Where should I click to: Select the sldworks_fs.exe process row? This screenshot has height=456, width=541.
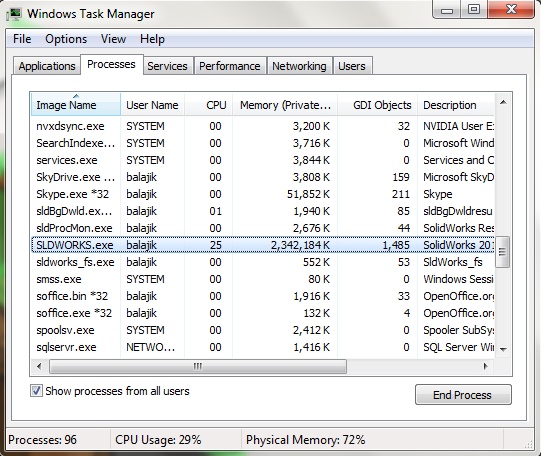point(263,262)
